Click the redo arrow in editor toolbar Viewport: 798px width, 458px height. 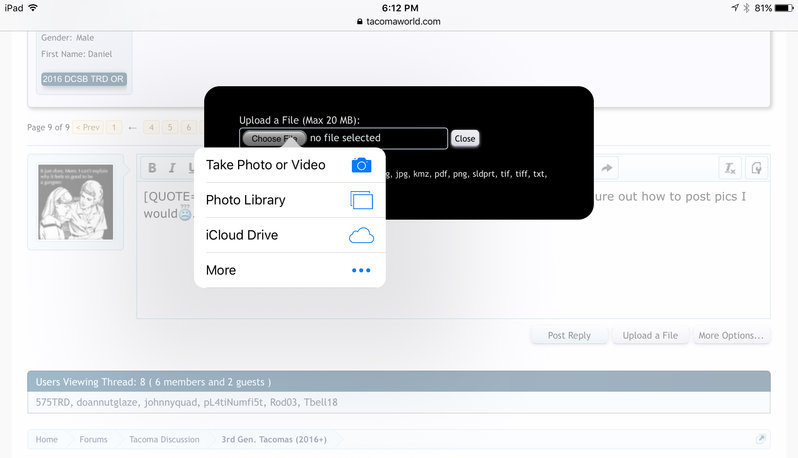tap(607, 168)
